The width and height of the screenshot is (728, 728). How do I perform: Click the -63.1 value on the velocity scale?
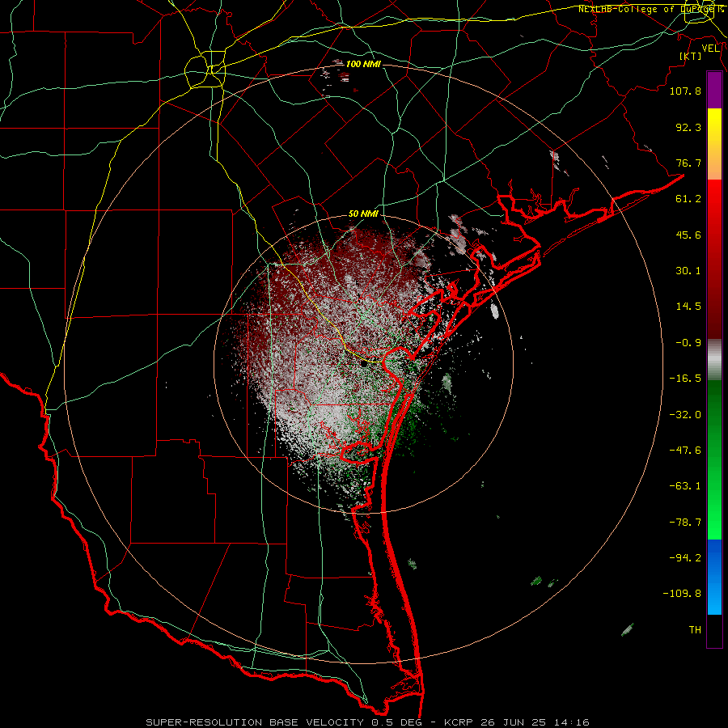[x=685, y=486]
